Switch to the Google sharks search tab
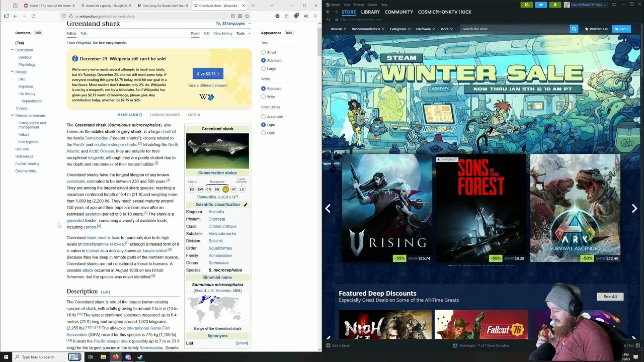This screenshot has height=362, width=644. (107, 6)
